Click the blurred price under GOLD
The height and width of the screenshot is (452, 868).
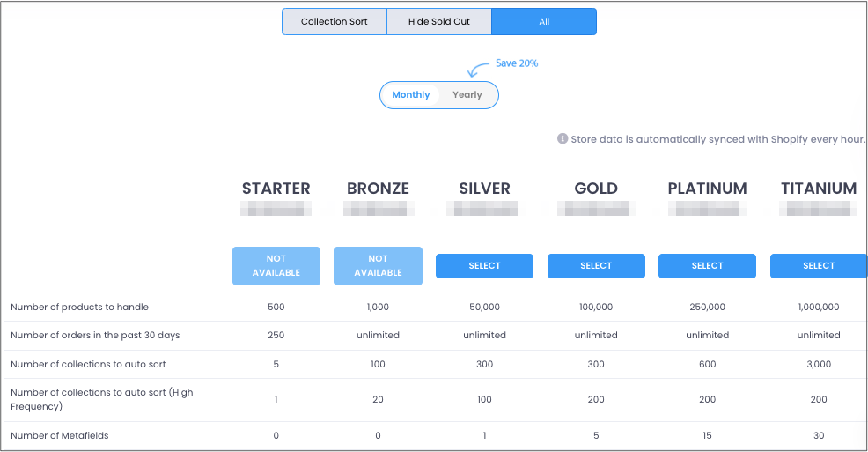[596, 208]
